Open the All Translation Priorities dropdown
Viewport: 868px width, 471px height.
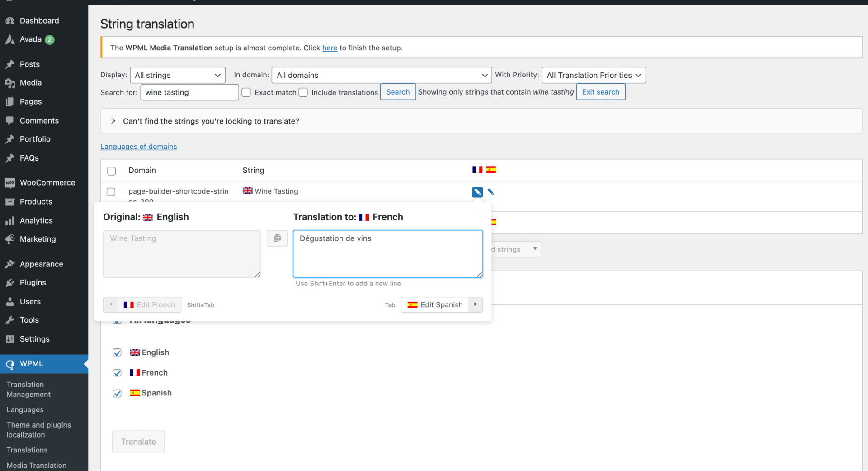(x=594, y=75)
